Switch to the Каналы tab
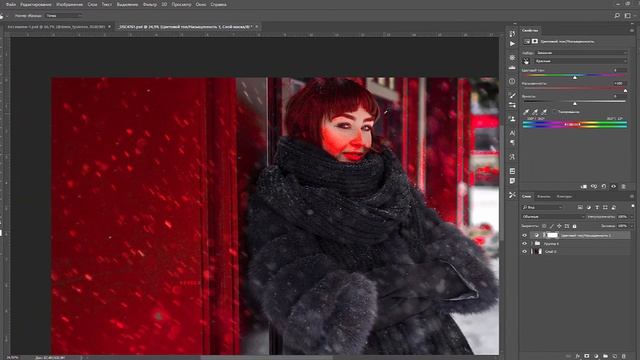The height and width of the screenshot is (360, 640). [x=544, y=197]
